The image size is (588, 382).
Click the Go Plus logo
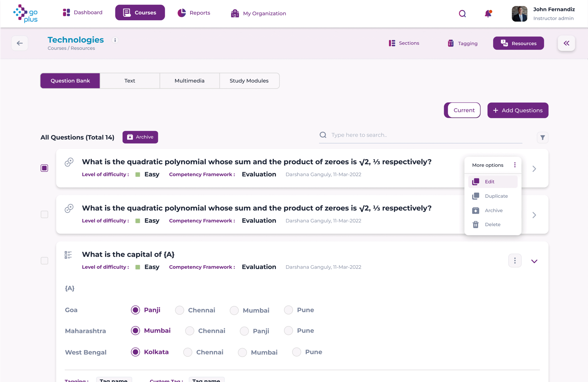26,14
